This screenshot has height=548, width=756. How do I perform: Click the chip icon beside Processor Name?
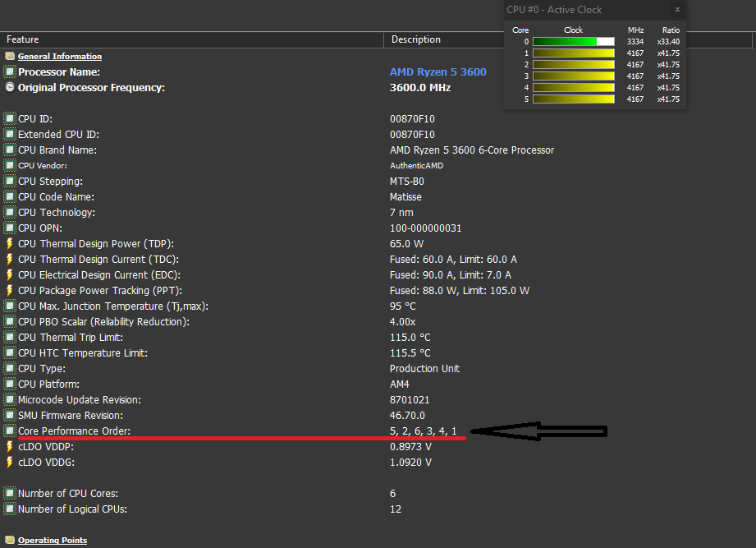[10, 72]
